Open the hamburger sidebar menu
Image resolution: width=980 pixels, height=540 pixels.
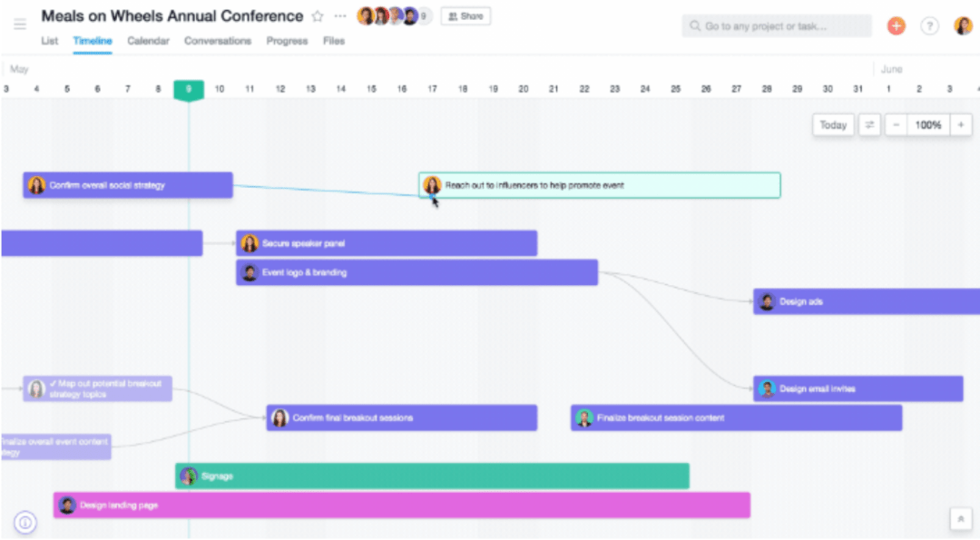tap(20, 25)
